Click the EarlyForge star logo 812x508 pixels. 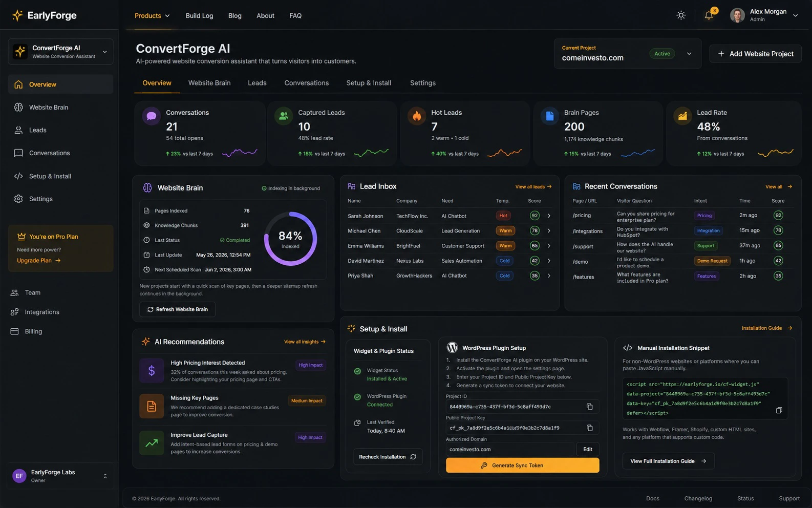point(17,15)
